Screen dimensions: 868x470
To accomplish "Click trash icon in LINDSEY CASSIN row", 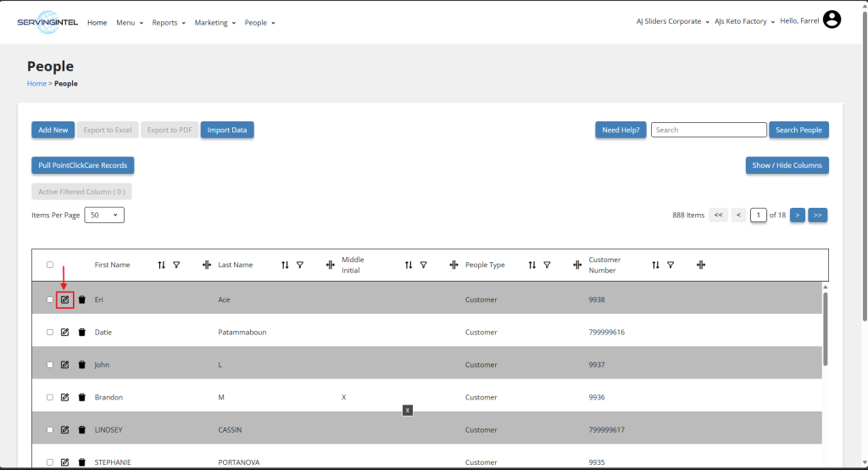I will (x=81, y=430).
